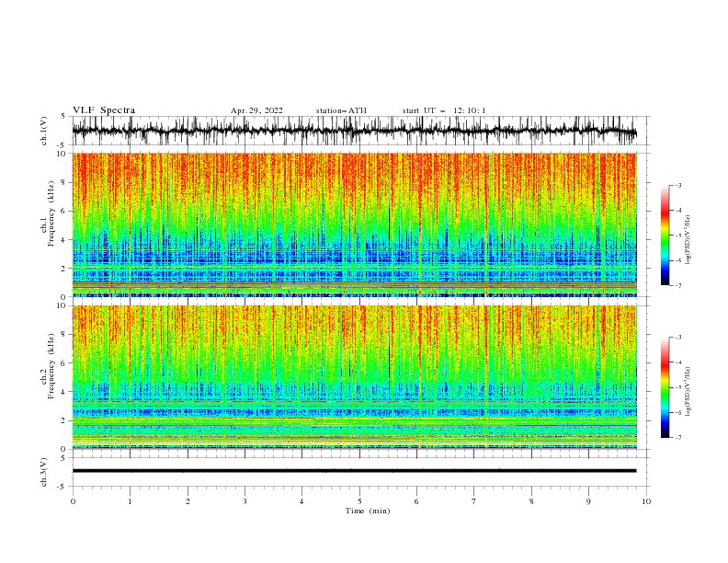Click the ch.1 spectrogram color scale bar
728x563 pixels.
pyautogui.click(x=665, y=236)
